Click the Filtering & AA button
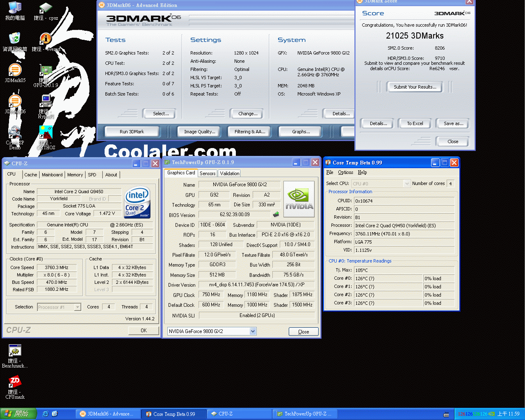Screen dimensions: 525x420 (250, 132)
